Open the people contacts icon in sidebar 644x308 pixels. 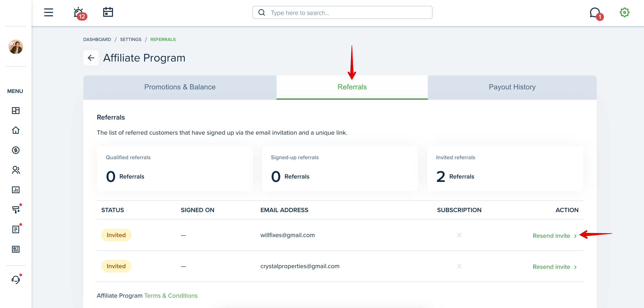(x=16, y=170)
